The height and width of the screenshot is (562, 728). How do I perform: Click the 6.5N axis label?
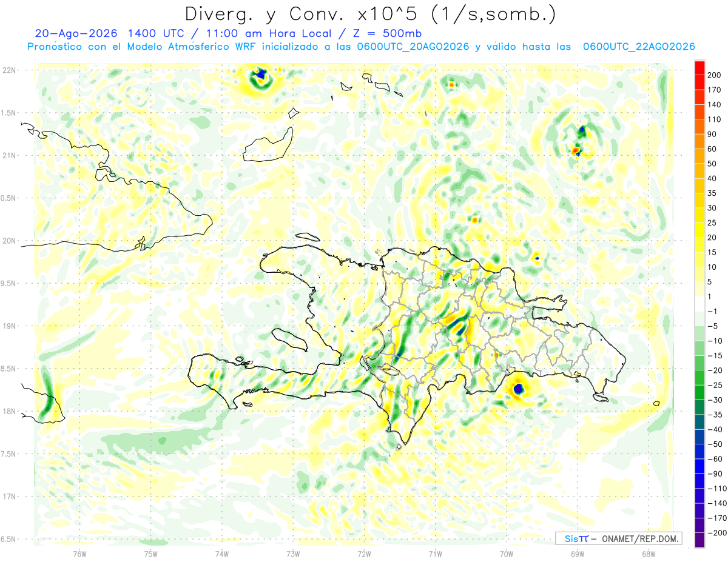pyautogui.click(x=8, y=539)
